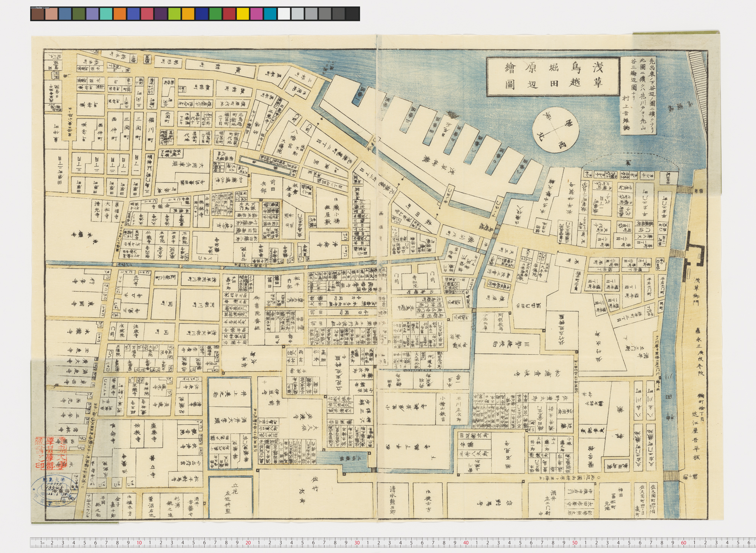This screenshot has height=553, width=756.
Task: Click the red 50 mark on the ruler
Action: coord(575,543)
